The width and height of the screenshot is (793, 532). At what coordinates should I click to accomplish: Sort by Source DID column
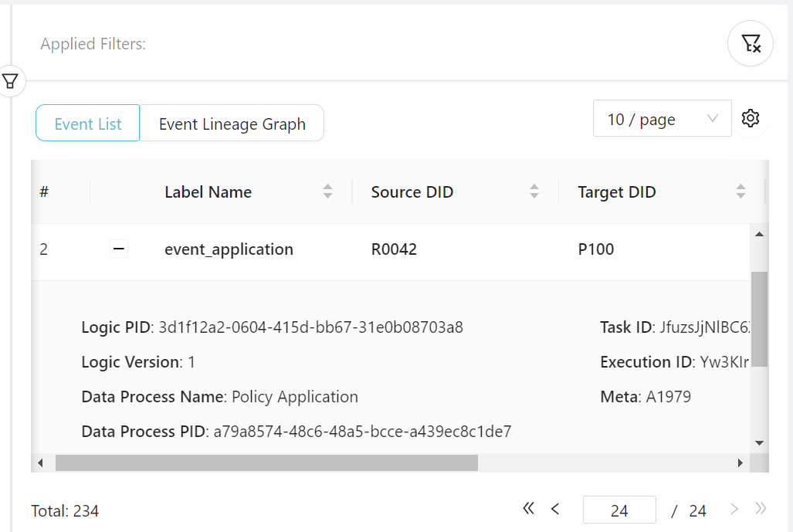tap(534, 192)
